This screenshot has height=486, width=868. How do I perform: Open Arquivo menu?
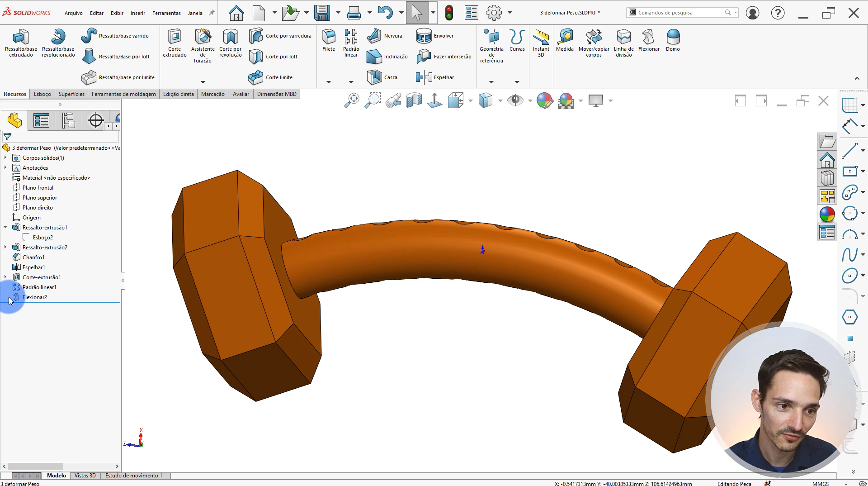pyautogui.click(x=73, y=13)
